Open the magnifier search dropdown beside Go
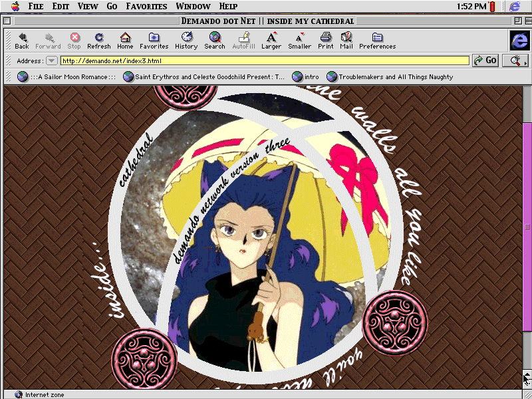Image resolution: width=532 pixels, height=399 pixels. pyautogui.click(x=514, y=61)
